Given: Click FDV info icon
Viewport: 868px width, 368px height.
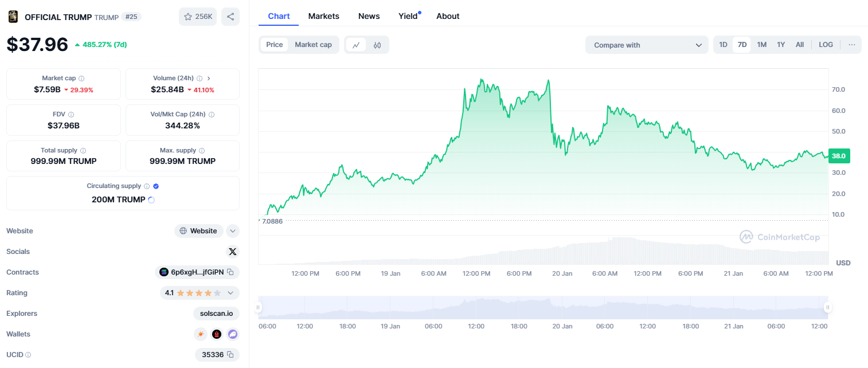Looking at the screenshot, I should 71,115.
